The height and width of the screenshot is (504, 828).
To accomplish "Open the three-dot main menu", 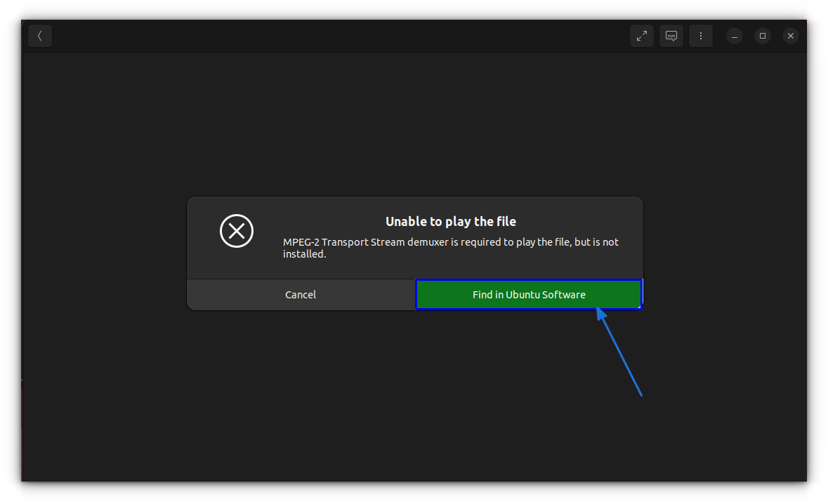I will pyautogui.click(x=701, y=36).
